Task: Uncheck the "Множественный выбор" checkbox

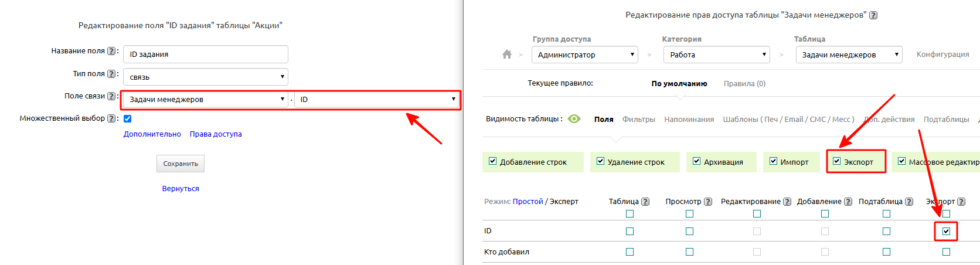Action: pos(128,118)
